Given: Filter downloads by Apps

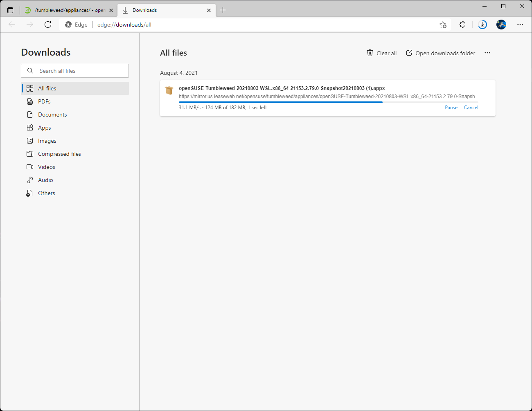Looking at the screenshot, I should coord(75,128).
